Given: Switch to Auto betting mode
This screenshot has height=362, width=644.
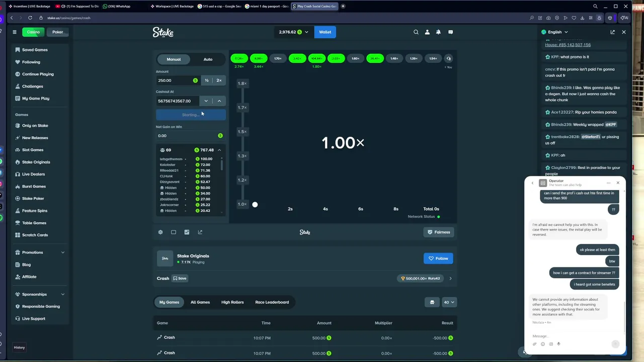Looking at the screenshot, I should click(x=208, y=59).
